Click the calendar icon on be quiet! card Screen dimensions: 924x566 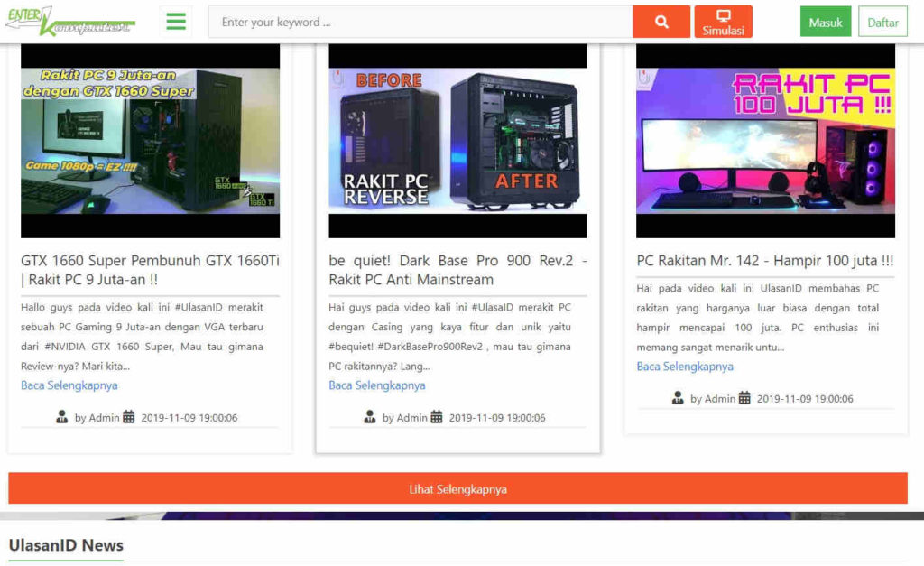pos(436,417)
